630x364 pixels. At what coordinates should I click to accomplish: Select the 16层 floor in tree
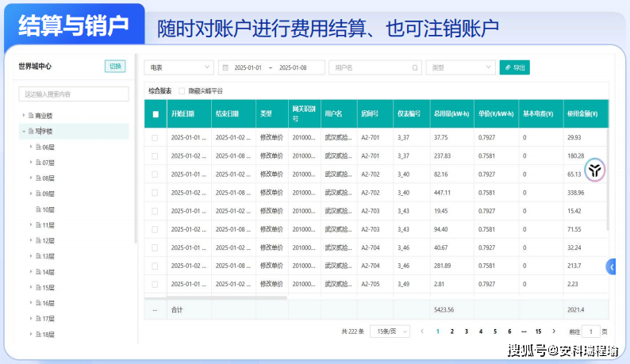(x=48, y=303)
